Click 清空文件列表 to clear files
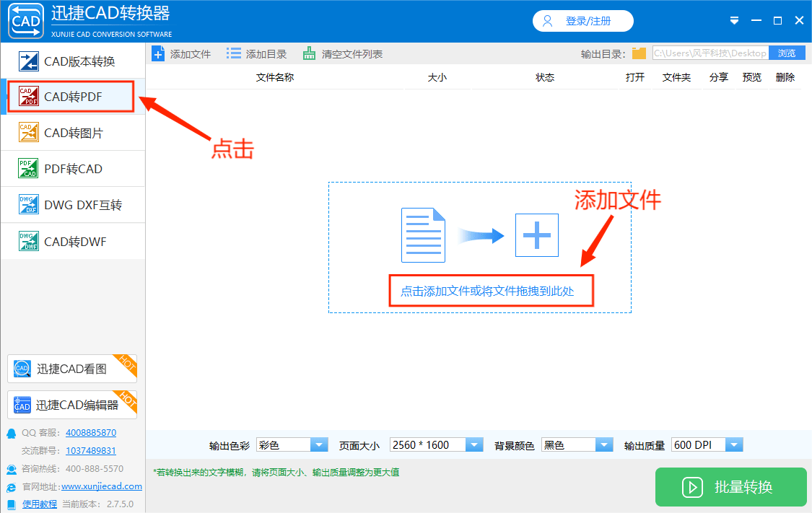Viewport: 812px width, 513px height. pyautogui.click(x=343, y=54)
